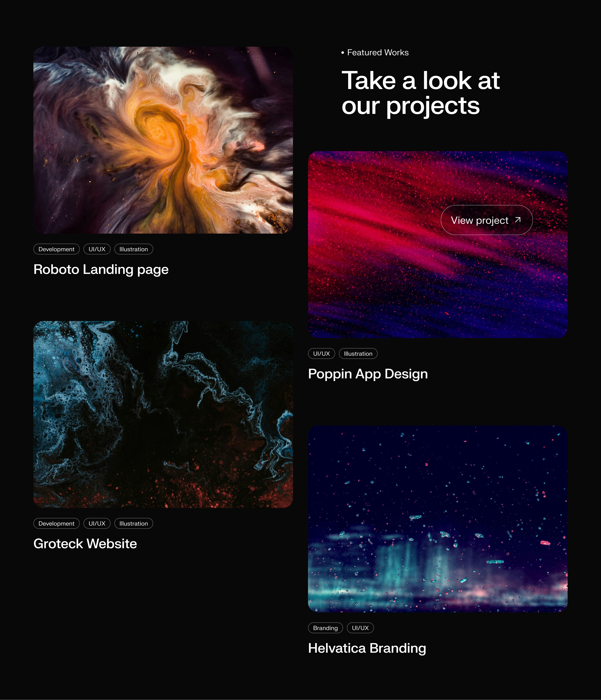Open the Groteck Website blue marble image
The image size is (601, 700).
[163, 414]
